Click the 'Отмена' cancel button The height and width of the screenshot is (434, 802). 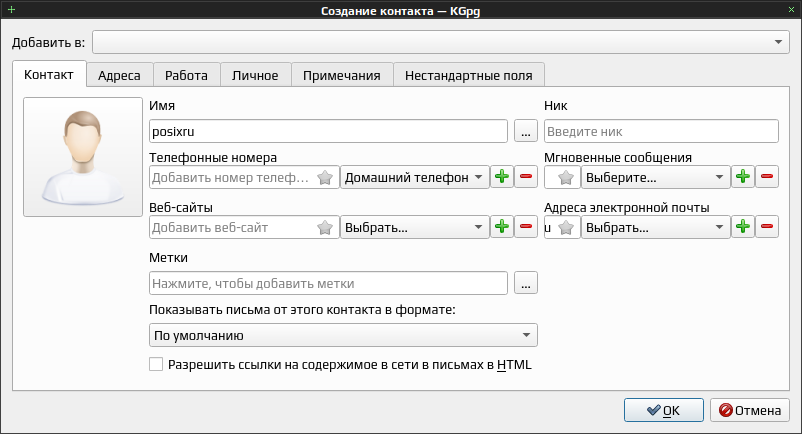point(749,410)
